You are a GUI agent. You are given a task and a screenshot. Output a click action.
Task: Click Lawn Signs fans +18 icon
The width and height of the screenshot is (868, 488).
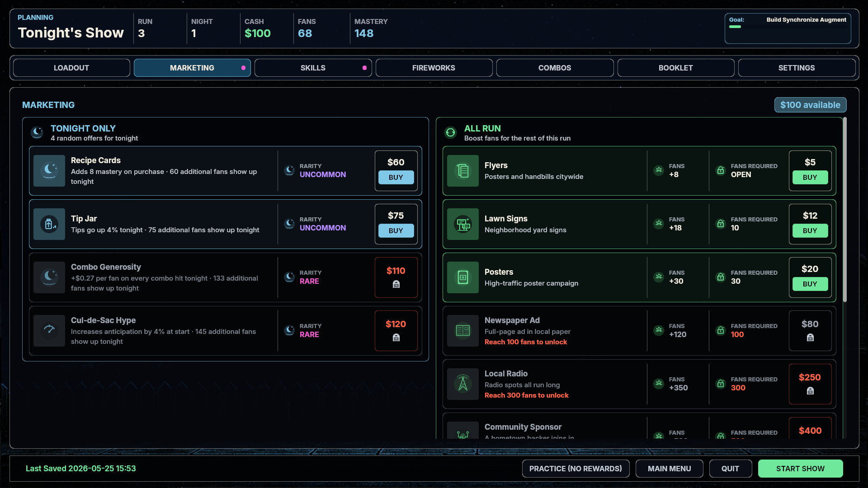click(659, 224)
